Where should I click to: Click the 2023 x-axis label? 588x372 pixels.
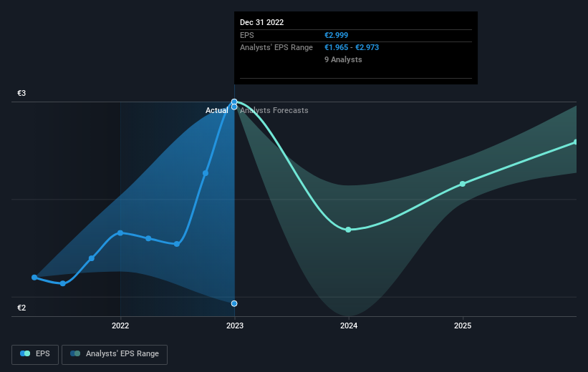(x=235, y=326)
